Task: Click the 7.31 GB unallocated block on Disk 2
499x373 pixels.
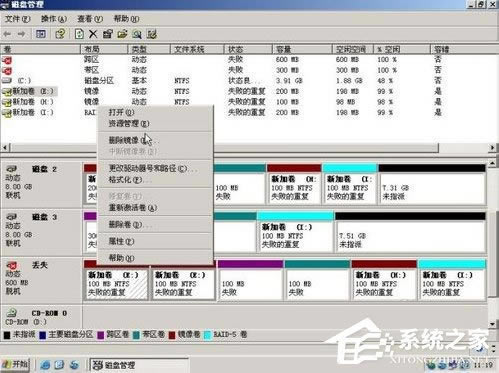Action: point(432,188)
